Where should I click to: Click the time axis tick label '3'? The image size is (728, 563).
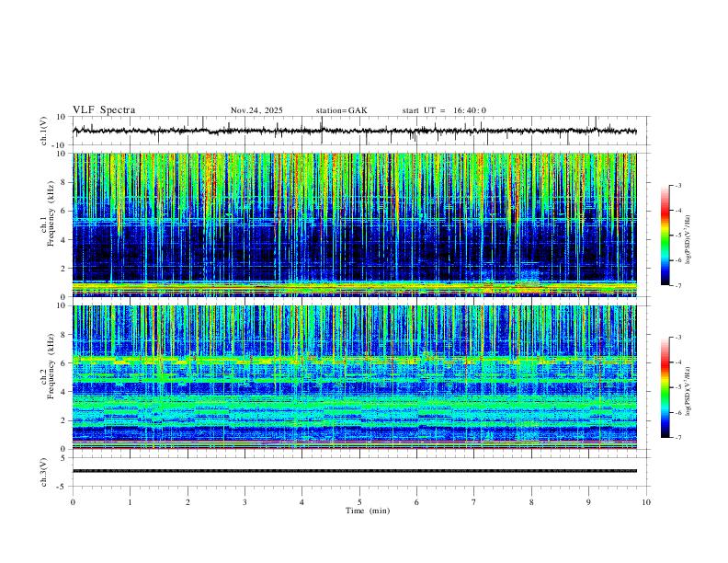tap(245, 502)
